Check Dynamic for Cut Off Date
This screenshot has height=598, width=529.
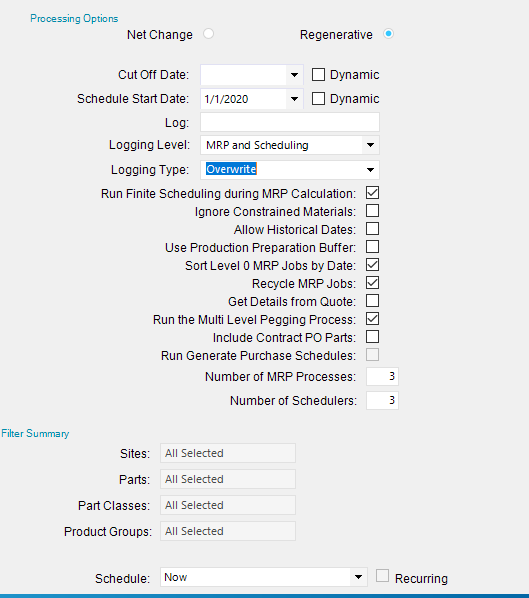(318, 75)
